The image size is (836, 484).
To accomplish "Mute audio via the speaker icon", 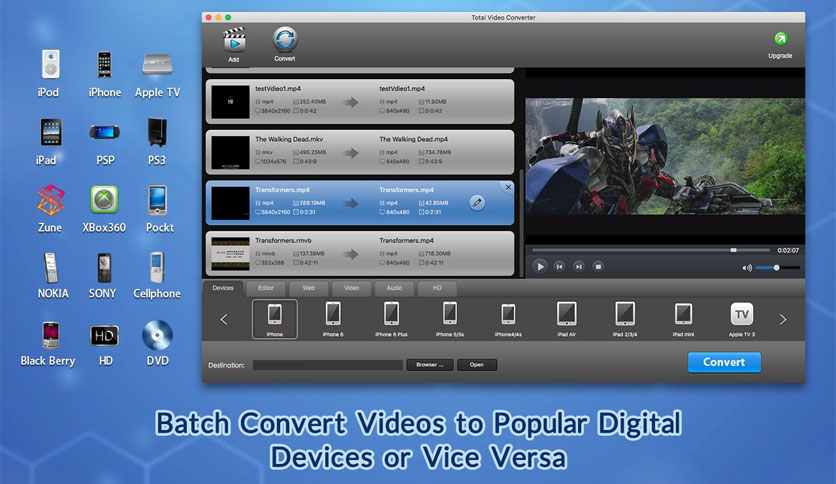I will click(x=747, y=268).
